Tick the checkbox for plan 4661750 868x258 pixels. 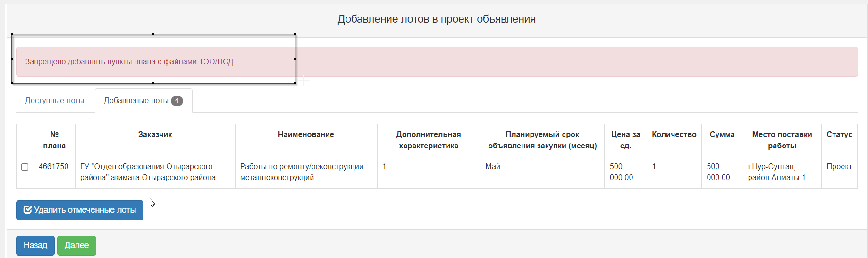(25, 167)
